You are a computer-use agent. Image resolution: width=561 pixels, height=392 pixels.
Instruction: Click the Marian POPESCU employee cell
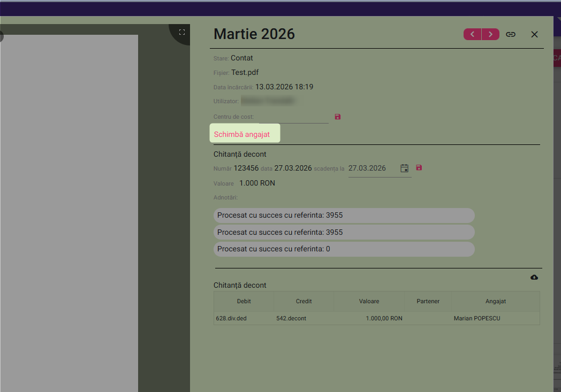(477, 318)
